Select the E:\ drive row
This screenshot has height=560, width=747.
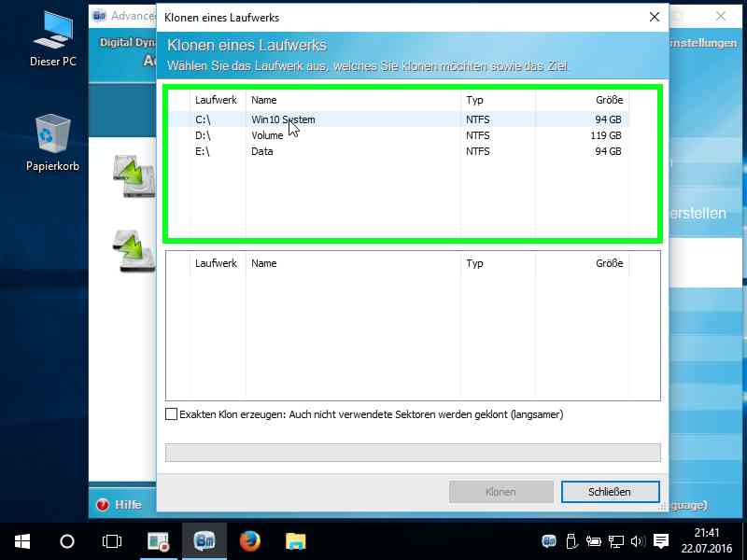(x=399, y=151)
